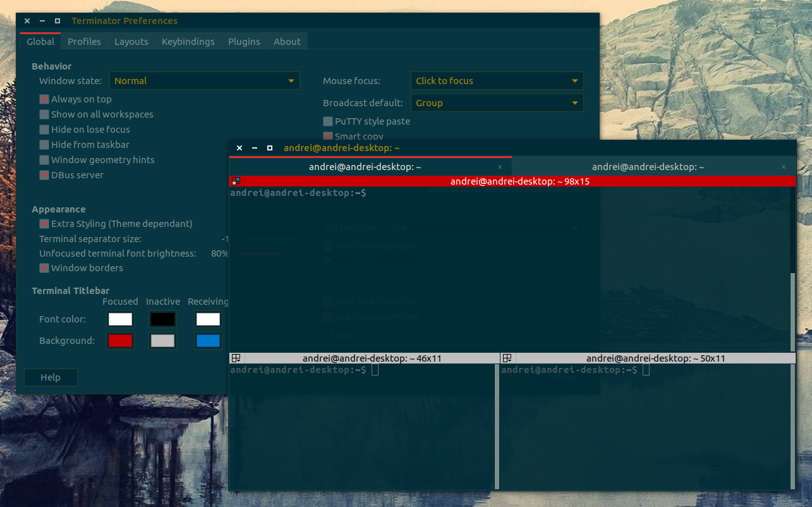The image size is (812, 507).
Task: Open the Keybindings tab
Action: click(x=188, y=42)
